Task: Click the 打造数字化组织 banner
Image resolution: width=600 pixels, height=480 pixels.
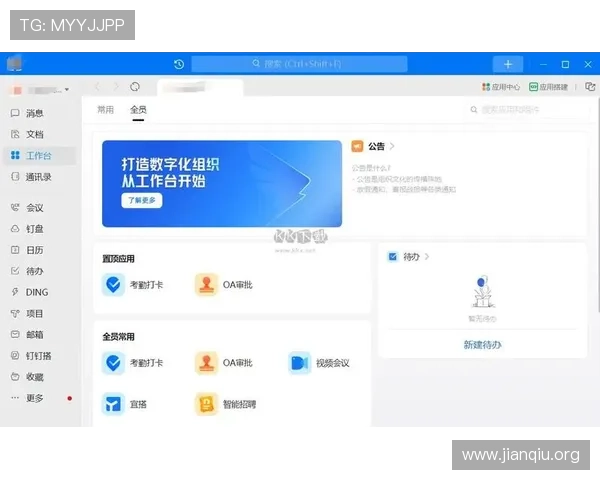Action: (x=222, y=184)
